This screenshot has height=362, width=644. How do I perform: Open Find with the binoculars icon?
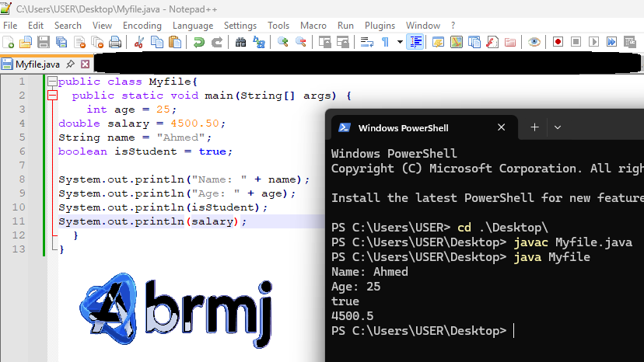[x=240, y=42]
